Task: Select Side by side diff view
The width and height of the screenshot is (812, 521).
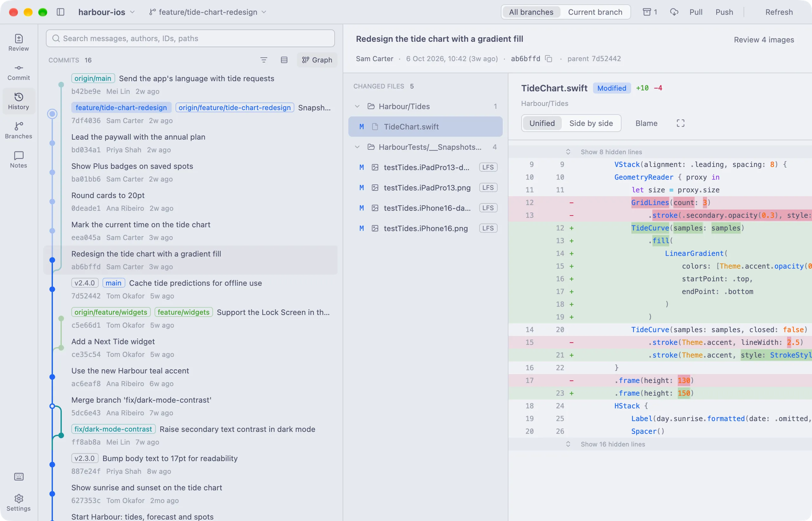Action: [x=591, y=123]
